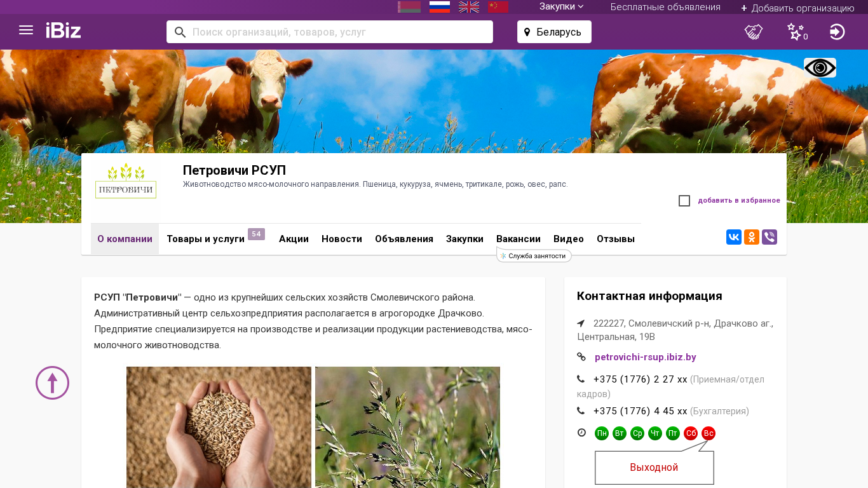Reveal the Бухгалтерия phone number
Screen dimensions: 868x488
click(641, 411)
